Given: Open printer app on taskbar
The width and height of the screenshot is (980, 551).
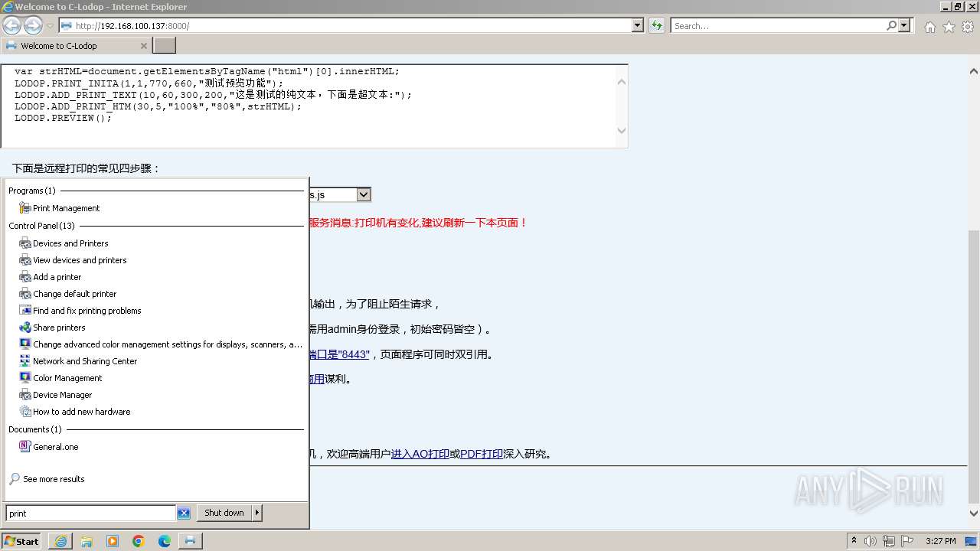Looking at the screenshot, I should pos(191,541).
